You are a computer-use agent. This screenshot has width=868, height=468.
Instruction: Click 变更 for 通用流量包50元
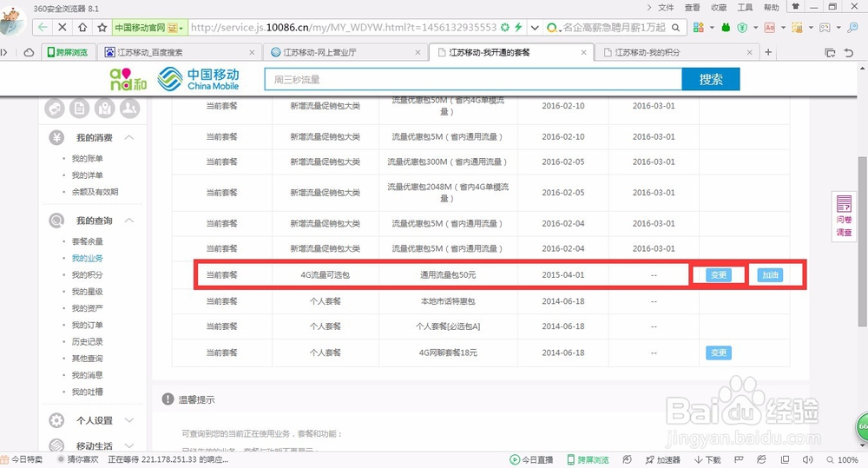click(719, 275)
